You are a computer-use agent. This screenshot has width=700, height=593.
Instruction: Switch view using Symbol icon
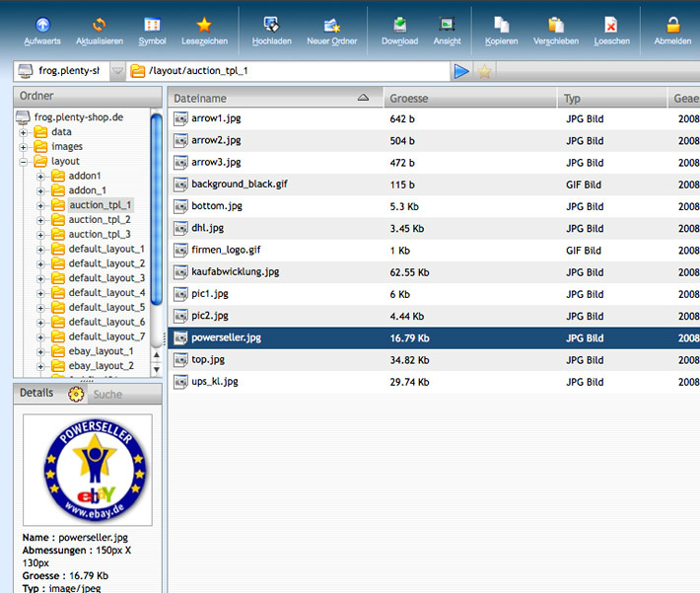[x=152, y=25]
